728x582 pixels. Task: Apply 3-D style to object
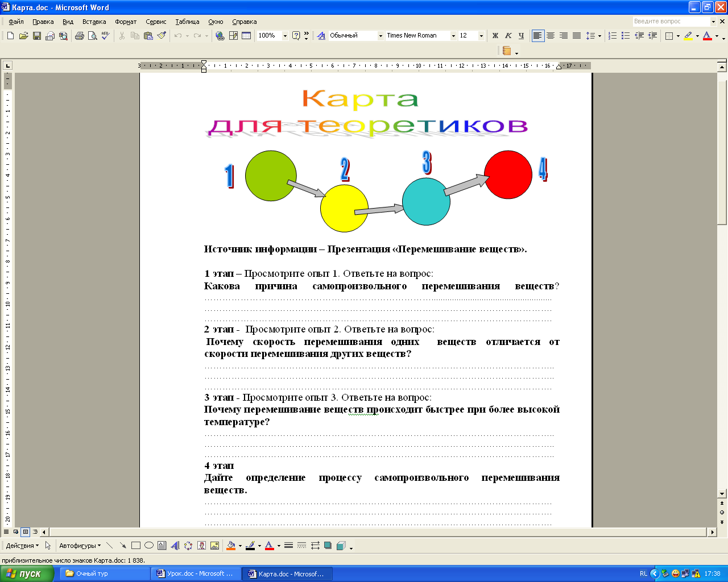[341, 546]
